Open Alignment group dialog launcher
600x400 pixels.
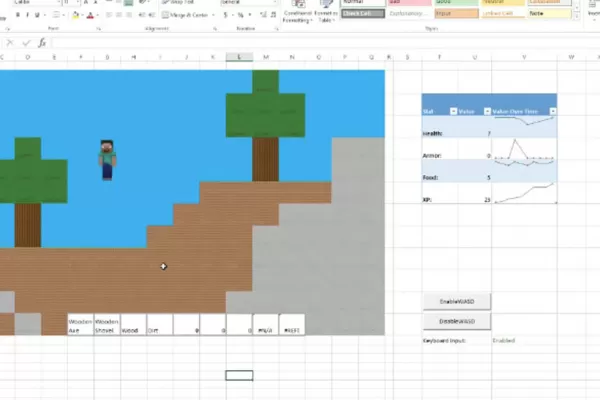[x=215, y=29]
